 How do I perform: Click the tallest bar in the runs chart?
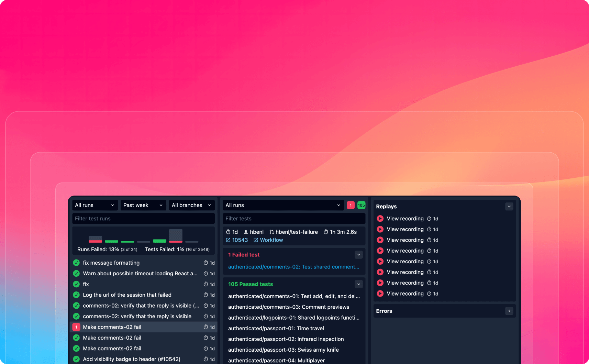(x=176, y=236)
